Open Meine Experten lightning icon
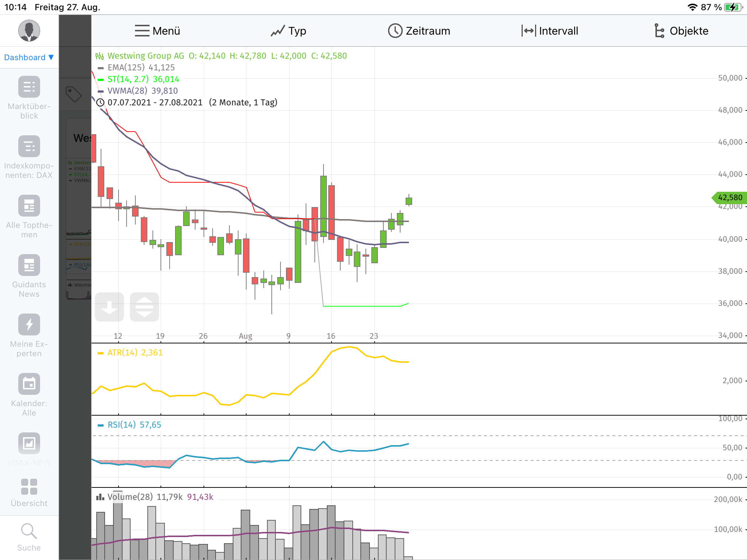Screen dimensions: 747x560 [x=29, y=324]
